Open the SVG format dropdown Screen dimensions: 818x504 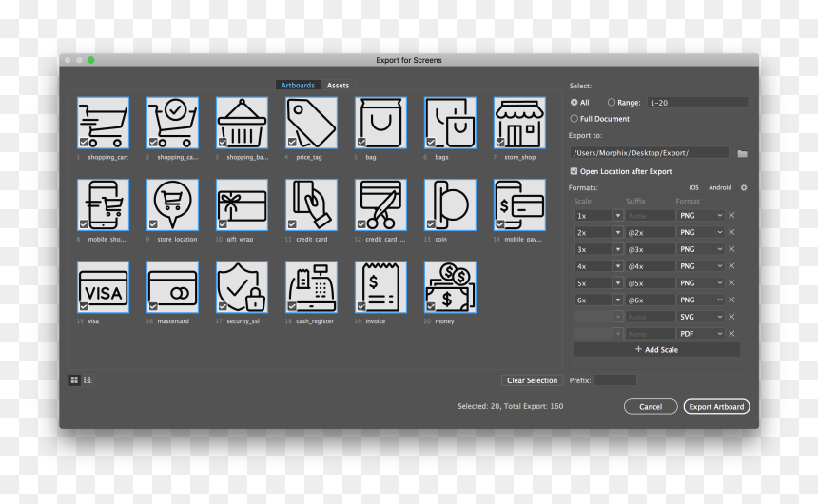point(701,317)
